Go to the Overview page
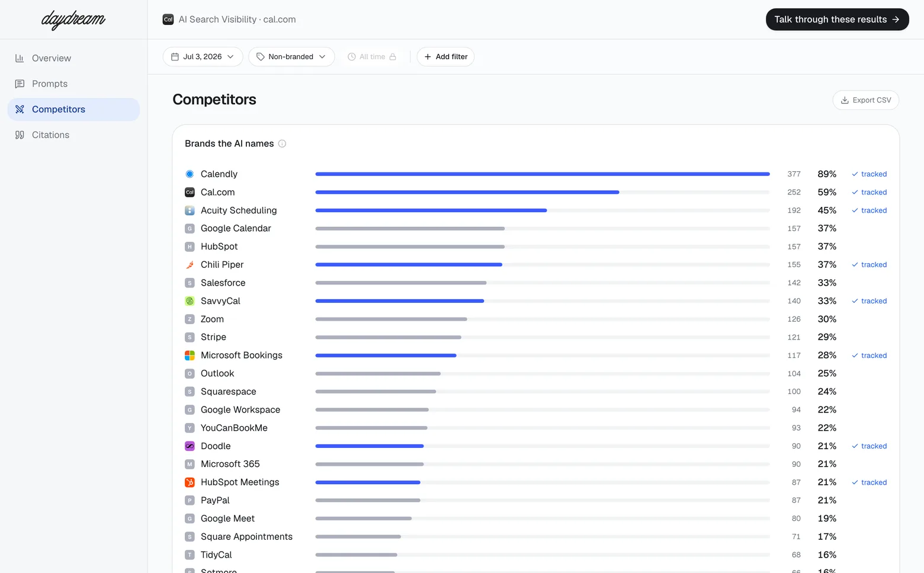The image size is (924, 573). (73, 58)
